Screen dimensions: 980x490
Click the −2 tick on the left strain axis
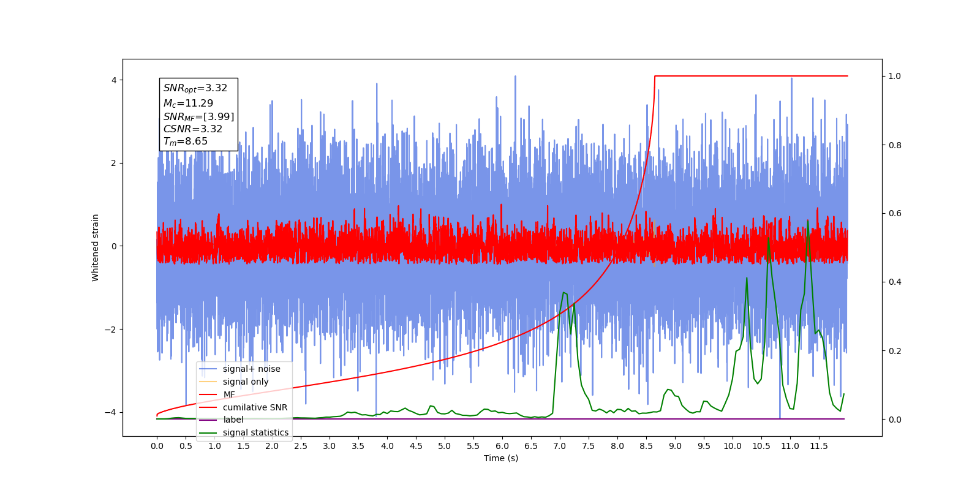point(111,330)
